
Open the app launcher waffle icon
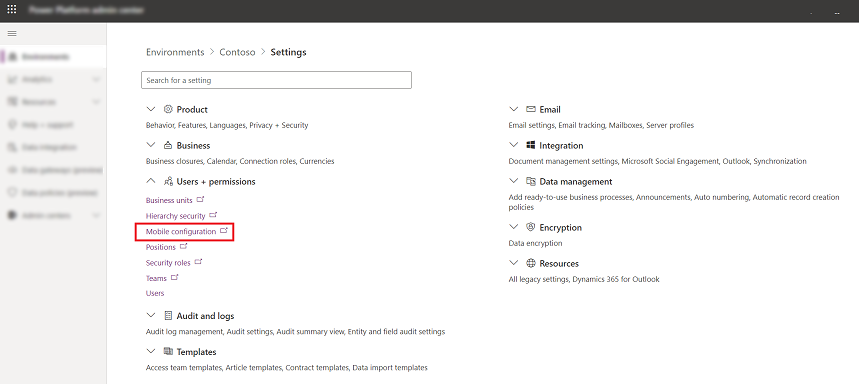(x=12, y=10)
